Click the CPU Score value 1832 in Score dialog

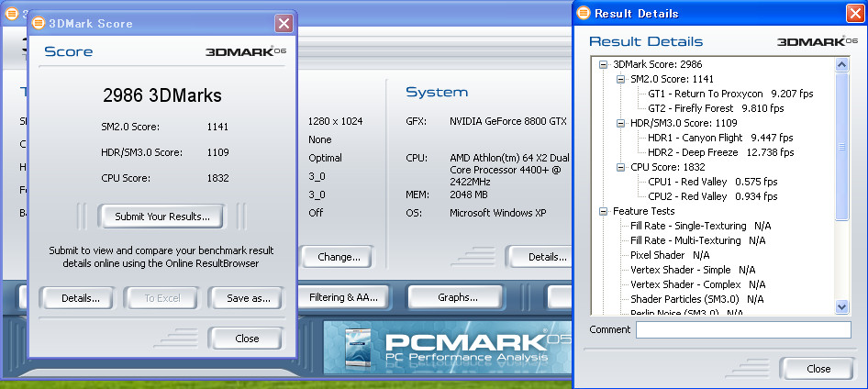[217, 178]
